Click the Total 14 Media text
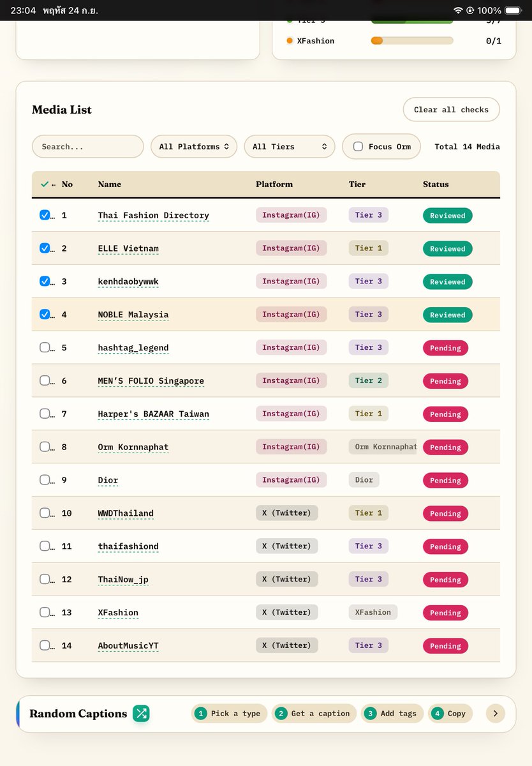The image size is (532, 766). click(x=467, y=147)
